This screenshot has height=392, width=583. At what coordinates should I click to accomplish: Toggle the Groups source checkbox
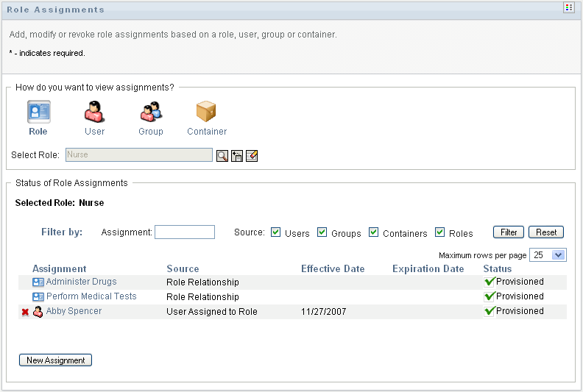click(x=322, y=232)
